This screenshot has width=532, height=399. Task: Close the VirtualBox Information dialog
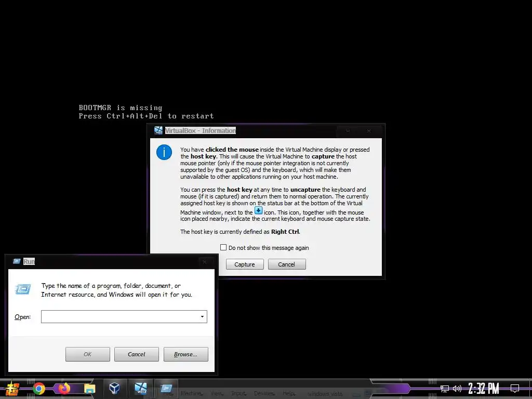tap(369, 130)
